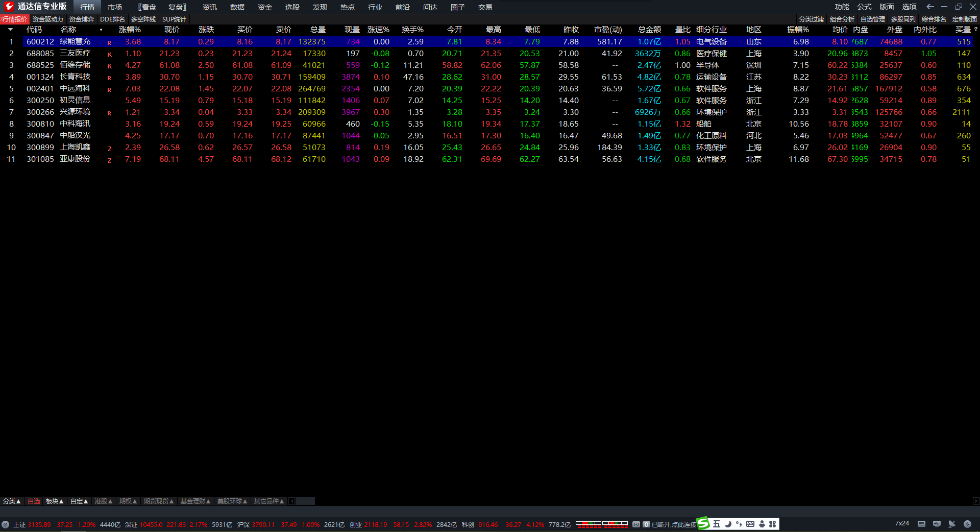Expand the 自定 custom menu
Viewport: 980px width, 532px height.
[x=79, y=501]
